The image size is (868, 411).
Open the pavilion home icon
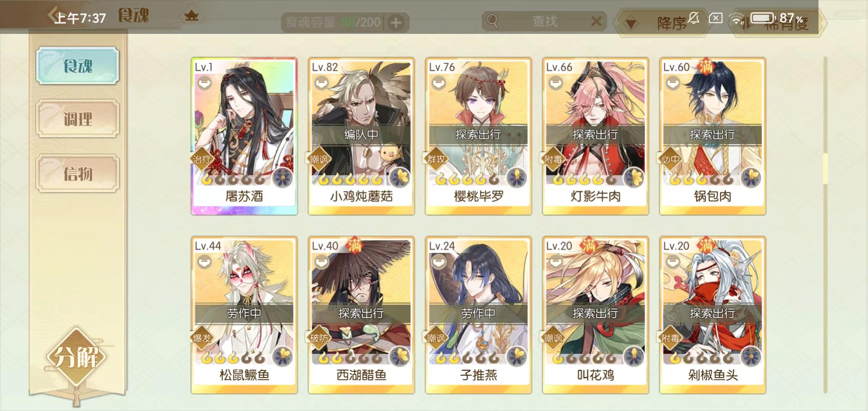[191, 16]
